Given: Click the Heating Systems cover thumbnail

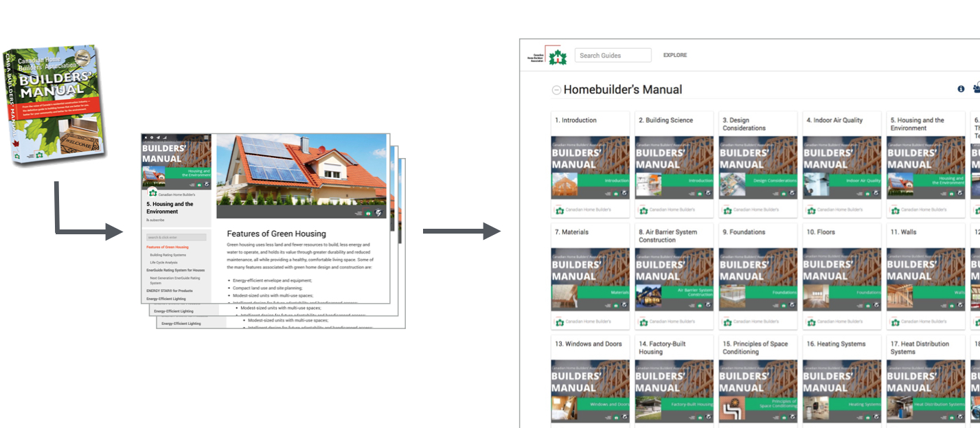Looking at the screenshot, I should click(842, 391).
